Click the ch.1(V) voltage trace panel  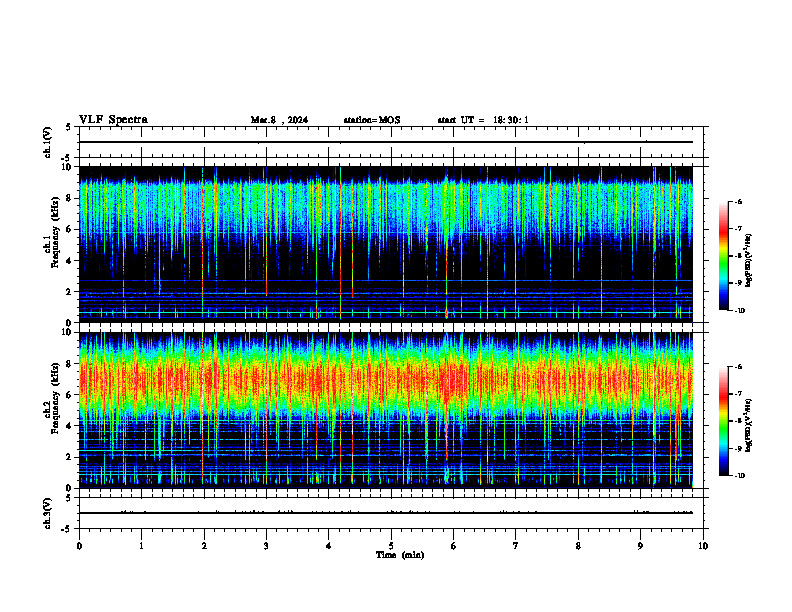[x=393, y=142]
